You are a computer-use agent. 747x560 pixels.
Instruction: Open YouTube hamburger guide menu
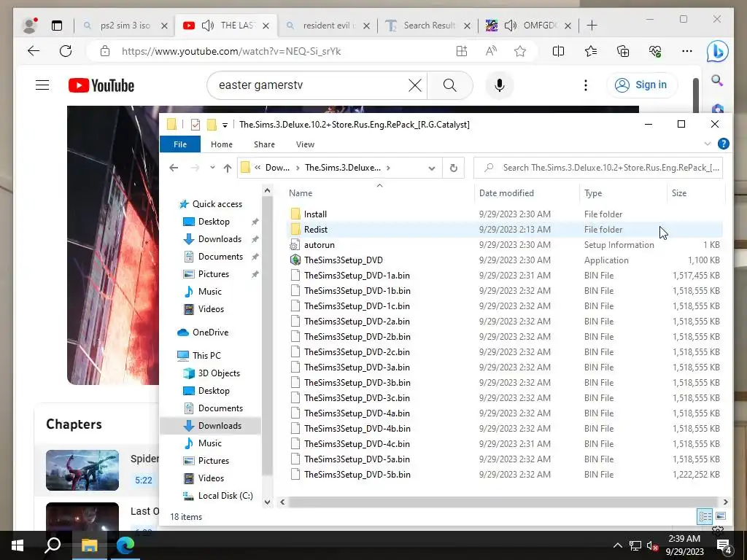tap(42, 85)
